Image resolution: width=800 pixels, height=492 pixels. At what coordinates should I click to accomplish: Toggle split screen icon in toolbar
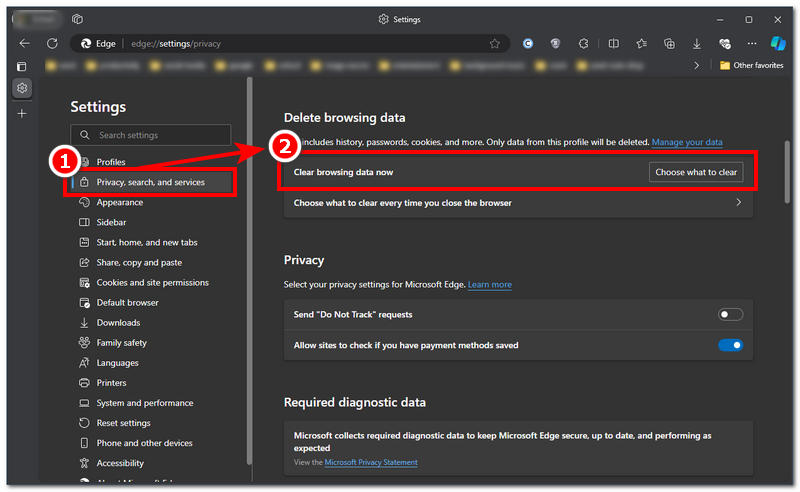pyautogui.click(x=613, y=44)
